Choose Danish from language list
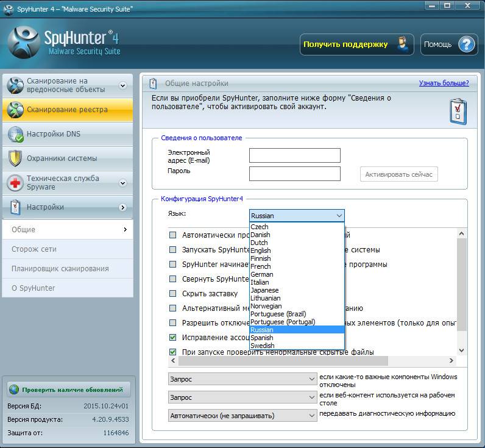This screenshot has width=485, height=448. coord(297,235)
